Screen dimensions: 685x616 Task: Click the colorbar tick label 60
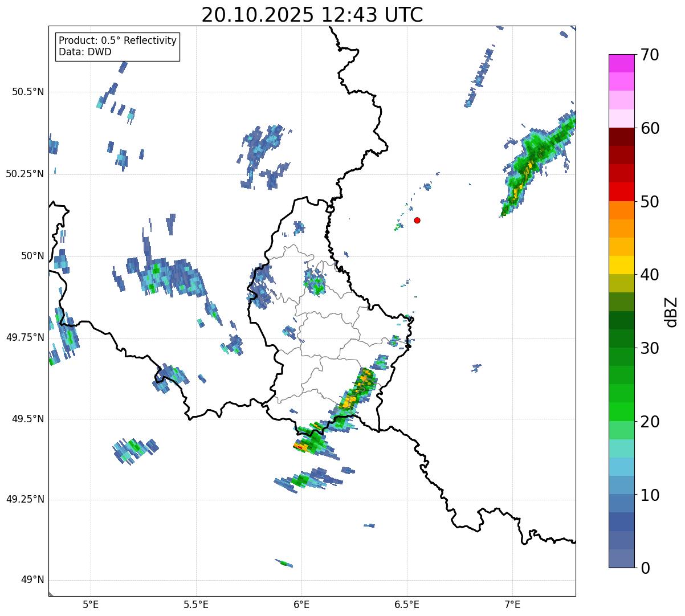click(x=650, y=128)
